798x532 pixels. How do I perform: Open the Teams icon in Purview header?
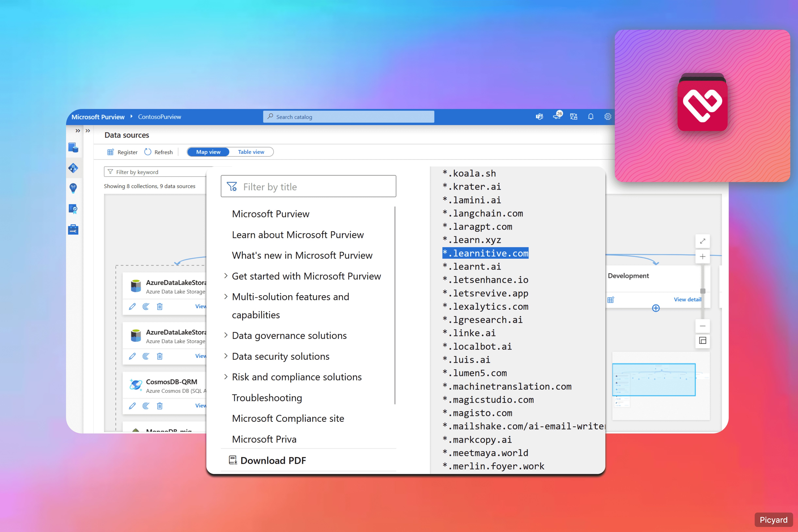[x=540, y=117]
